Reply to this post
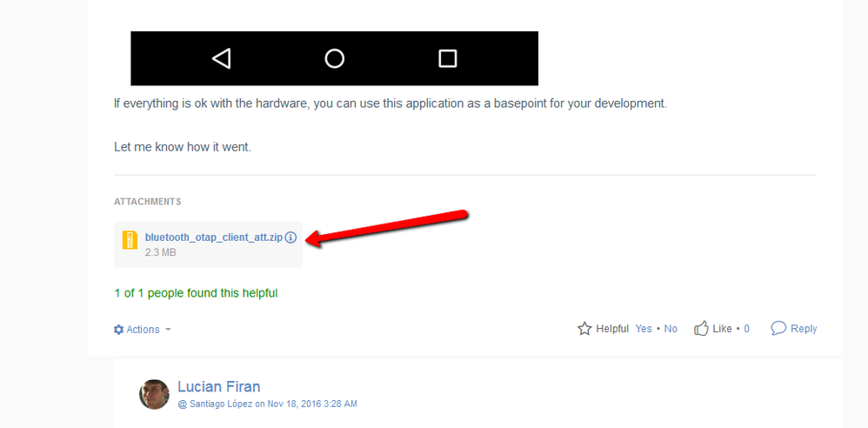 (x=804, y=329)
